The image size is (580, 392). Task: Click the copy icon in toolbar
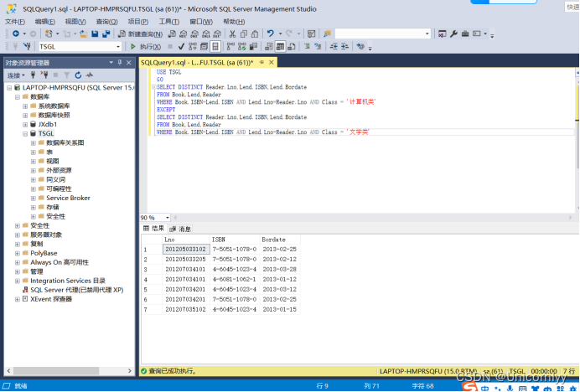[243, 34]
